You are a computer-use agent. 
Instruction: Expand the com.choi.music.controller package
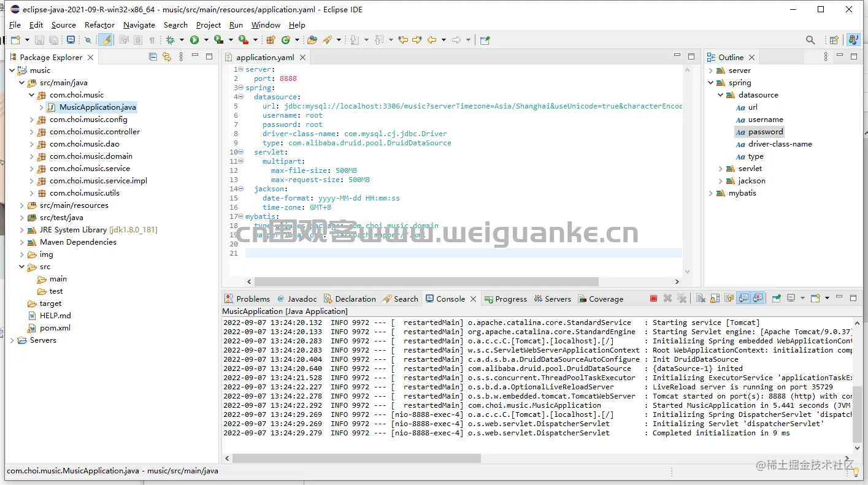31,132
